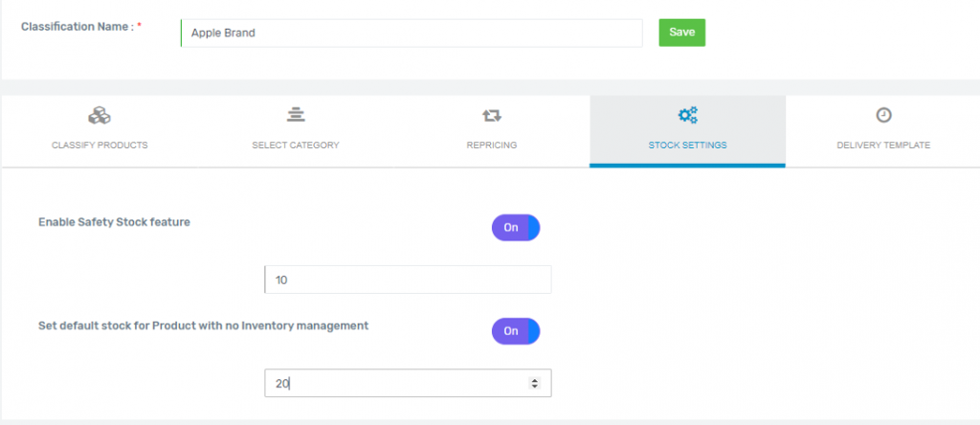The image size is (980, 425).
Task: Click the Delivery Template clock icon
Action: 883,115
